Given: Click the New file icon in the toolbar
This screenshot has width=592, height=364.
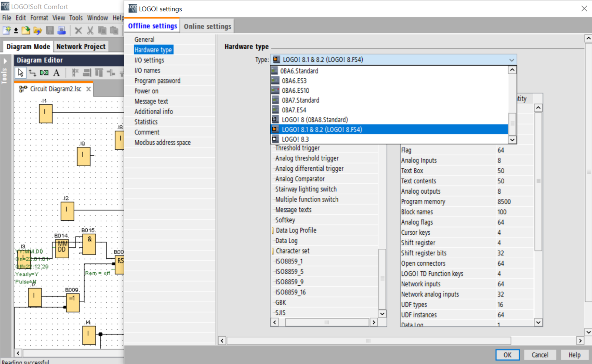Looking at the screenshot, I should (x=7, y=30).
